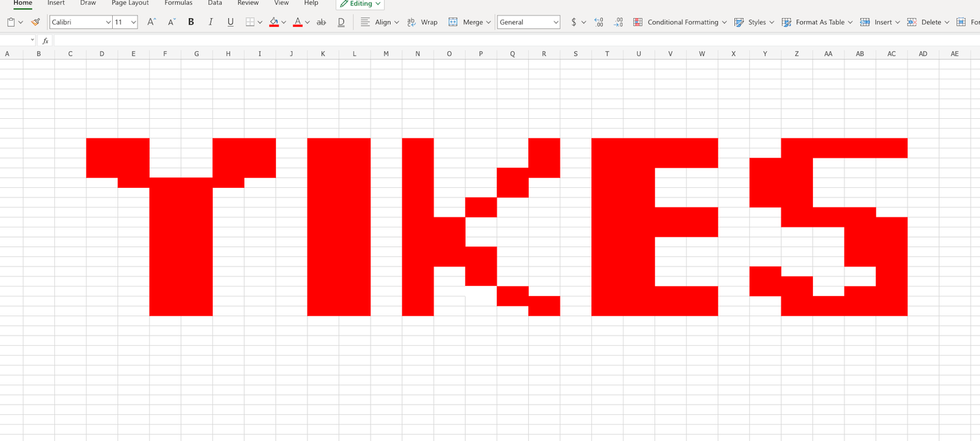The image size is (980, 441).
Task: Click the paste clipboard icon
Action: coord(11,22)
